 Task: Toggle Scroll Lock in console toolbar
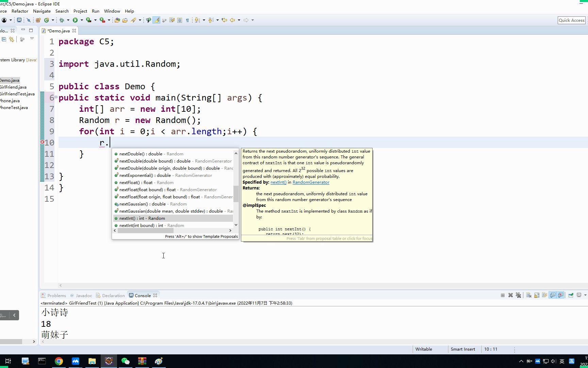[537, 295]
